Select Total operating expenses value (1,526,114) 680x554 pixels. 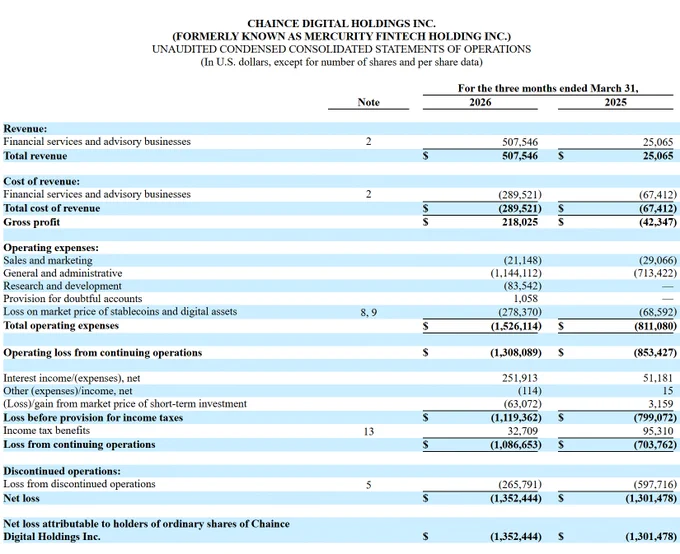pos(516,326)
